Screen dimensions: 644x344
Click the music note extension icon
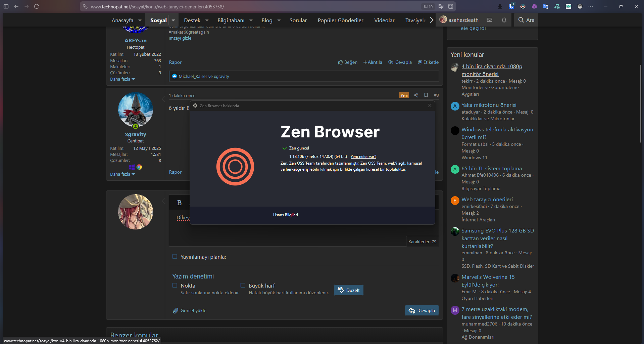[x=557, y=6]
